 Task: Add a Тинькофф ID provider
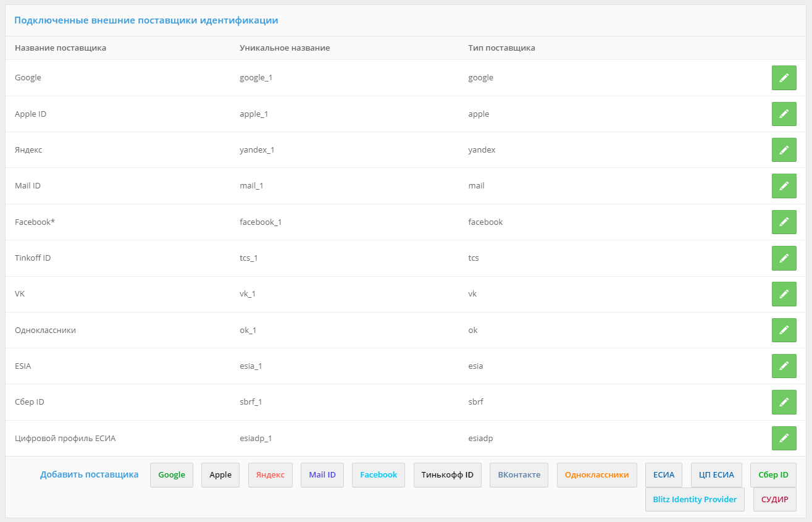(x=447, y=474)
